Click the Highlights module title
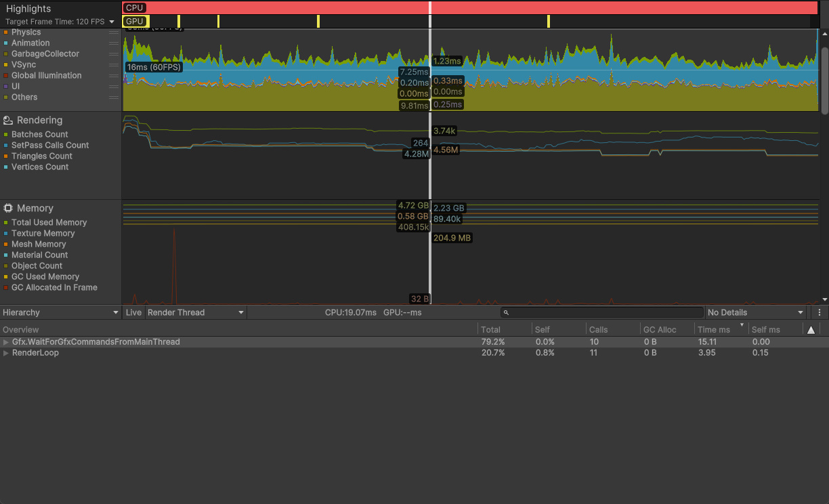 click(x=28, y=9)
